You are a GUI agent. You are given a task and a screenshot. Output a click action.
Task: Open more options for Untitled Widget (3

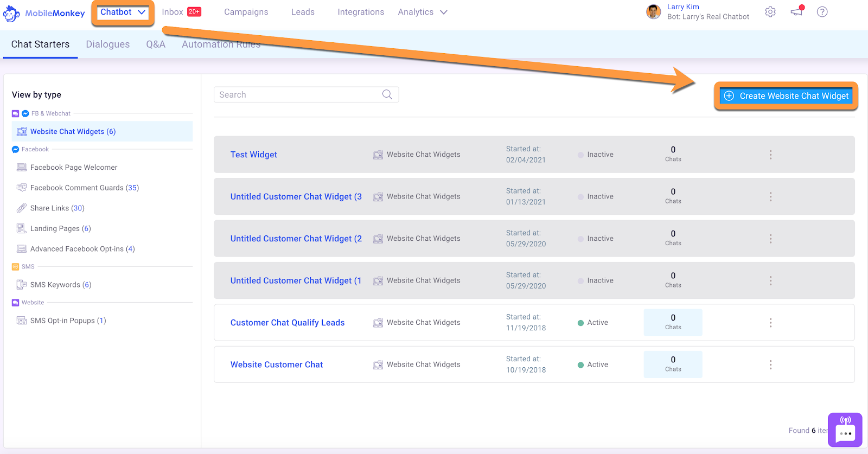coord(770,196)
